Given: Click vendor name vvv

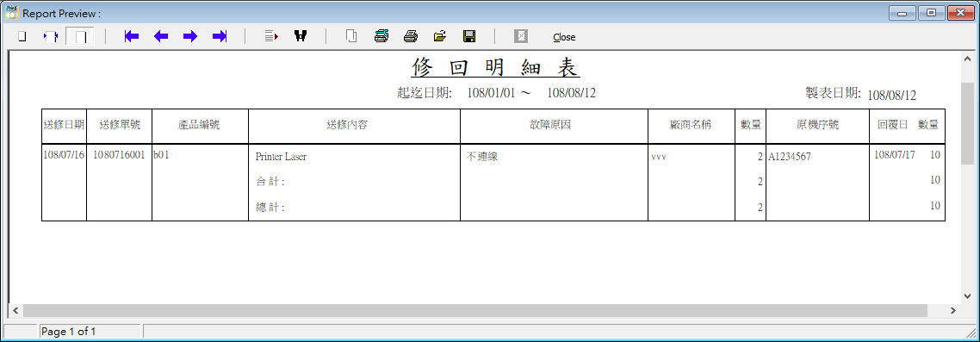Looking at the screenshot, I should click(658, 157).
